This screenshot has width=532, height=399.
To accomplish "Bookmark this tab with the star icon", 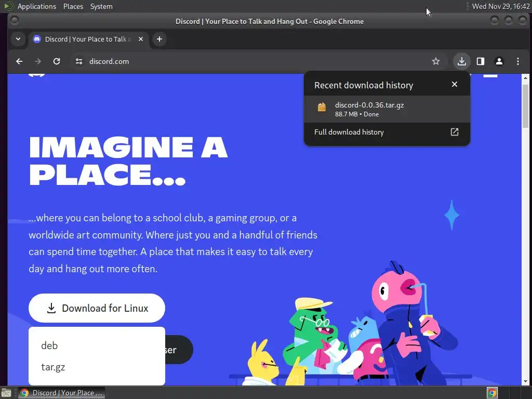I will (x=436, y=61).
